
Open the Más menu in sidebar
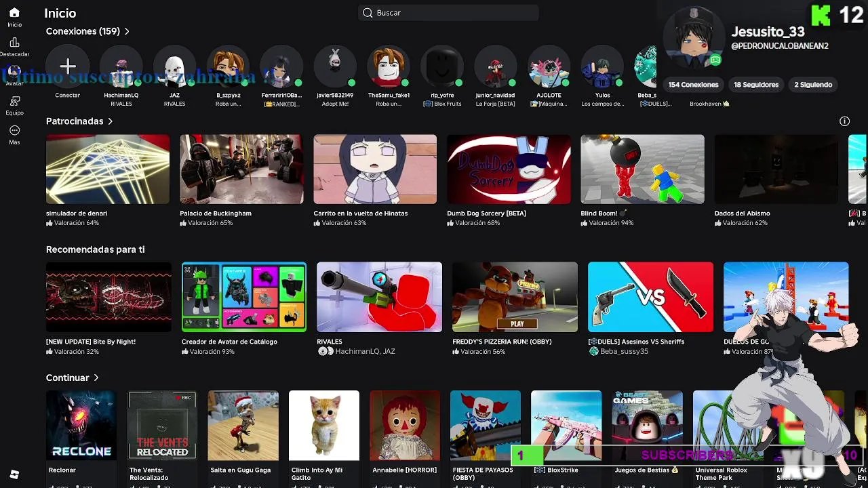(x=14, y=130)
